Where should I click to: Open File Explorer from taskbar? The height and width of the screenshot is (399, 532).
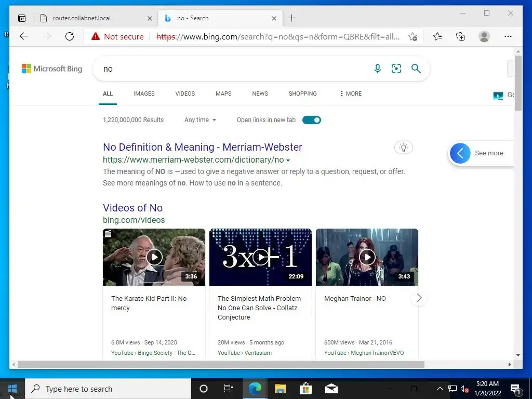280,389
